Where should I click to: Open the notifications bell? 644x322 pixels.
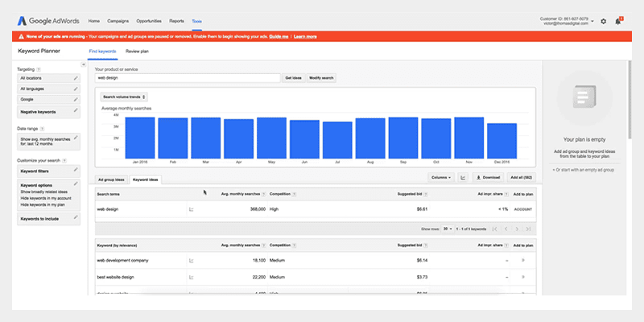coord(617,21)
